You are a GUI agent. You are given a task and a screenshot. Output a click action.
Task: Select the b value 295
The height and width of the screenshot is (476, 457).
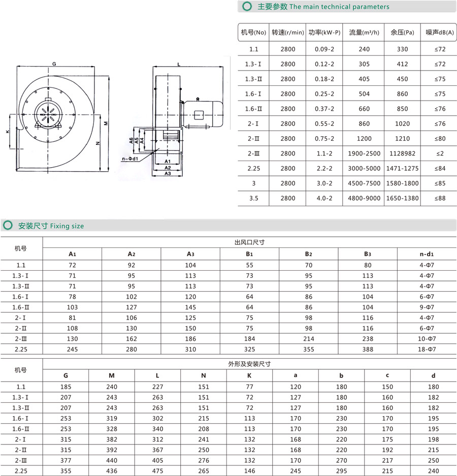pos(341,471)
